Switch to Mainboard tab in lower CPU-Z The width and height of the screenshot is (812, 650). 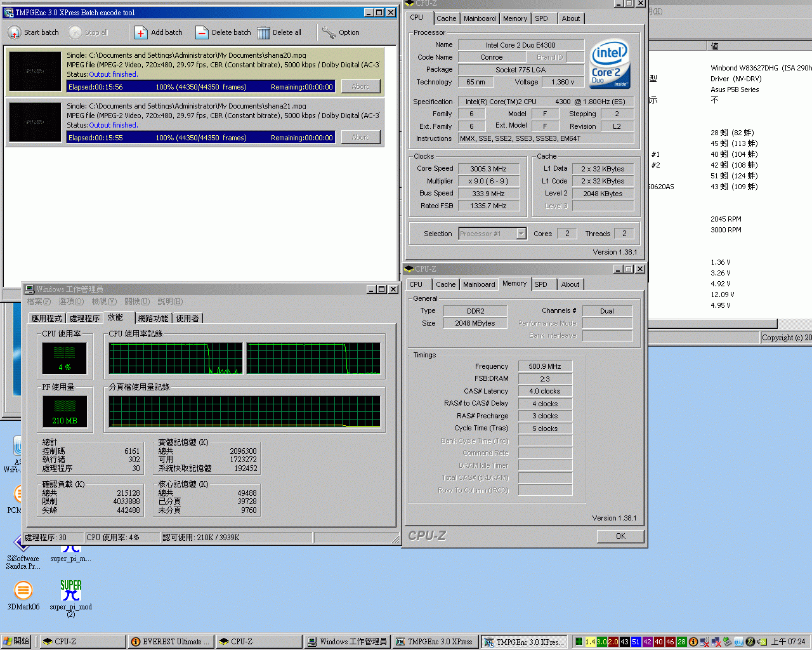(x=479, y=284)
